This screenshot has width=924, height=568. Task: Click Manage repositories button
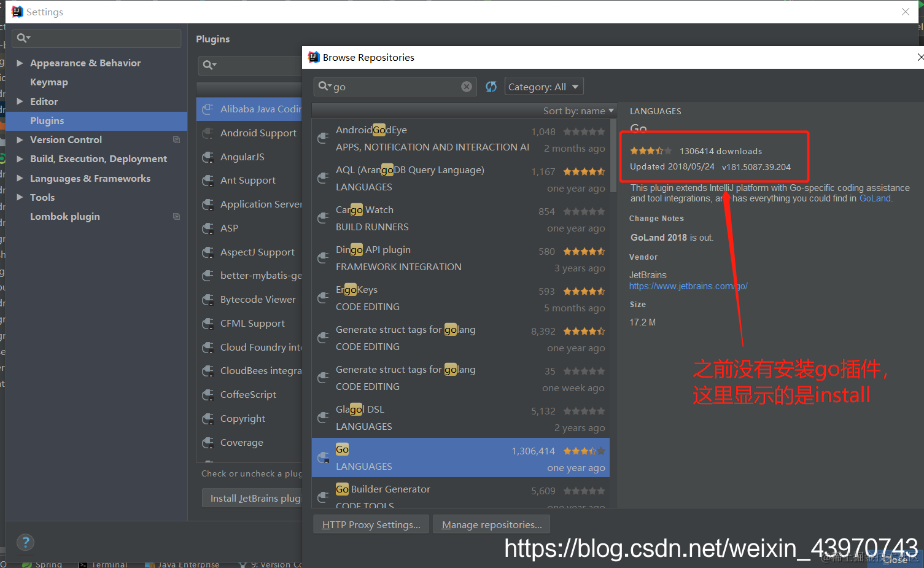pos(491,524)
